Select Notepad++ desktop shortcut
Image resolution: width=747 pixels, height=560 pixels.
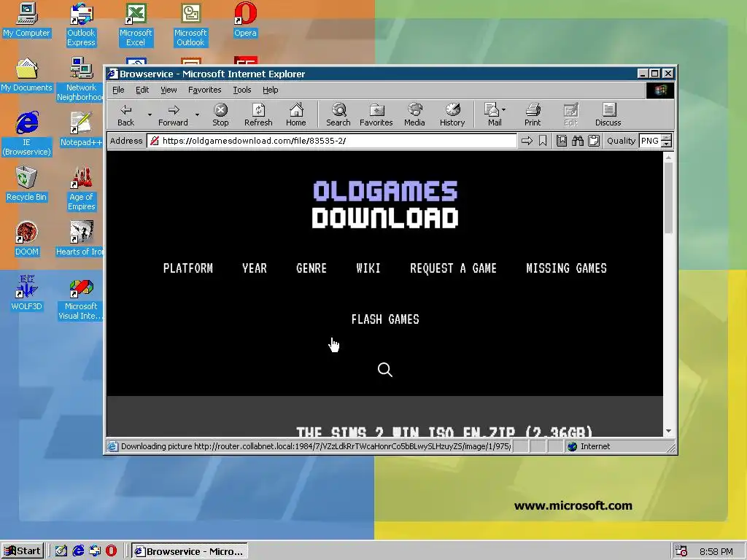(81, 129)
